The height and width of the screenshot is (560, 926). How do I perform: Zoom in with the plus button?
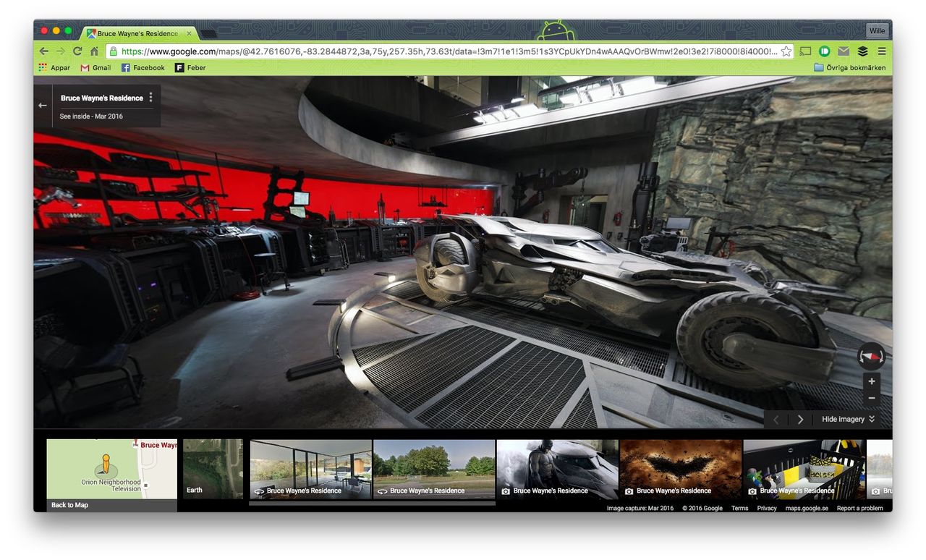872,381
